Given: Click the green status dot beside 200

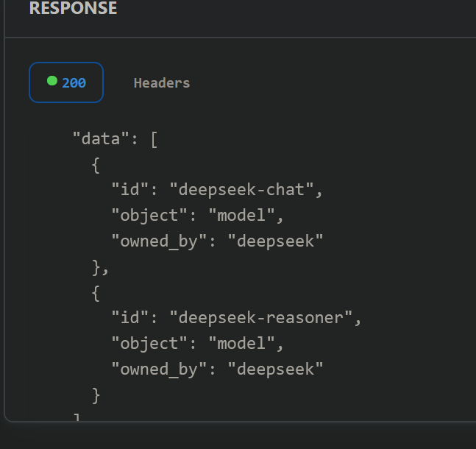Looking at the screenshot, I should tap(52, 81).
